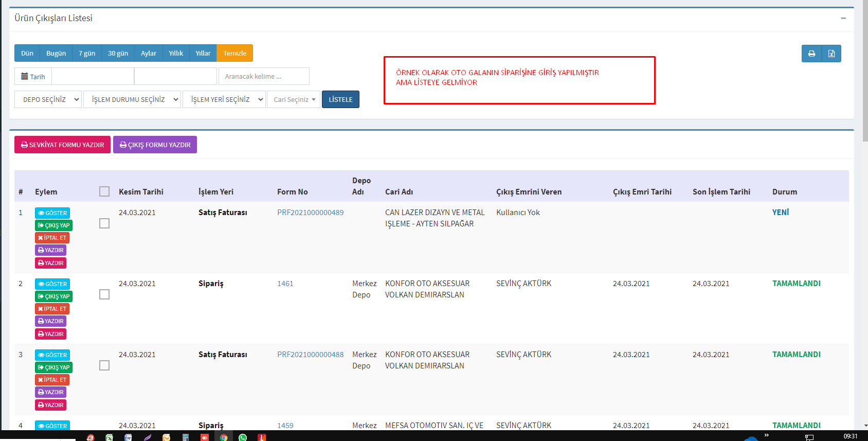Export list using Excel icon button
The image size is (868, 441).
[x=831, y=54]
